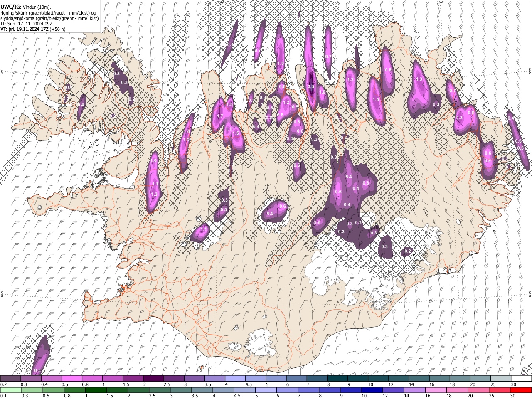Pick the bright pink 0.5 swatch, upper legend row
The width and height of the screenshot is (532, 399).
pyautogui.click(x=71, y=378)
